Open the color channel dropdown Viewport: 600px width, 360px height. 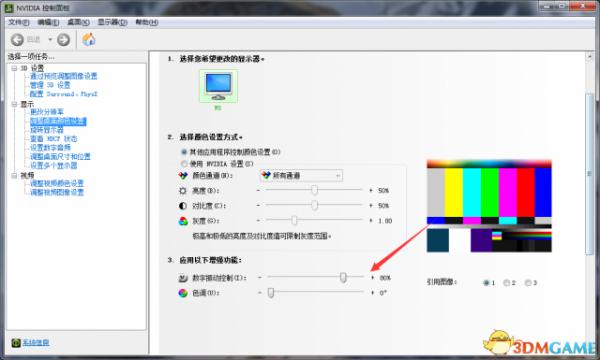tap(301, 176)
